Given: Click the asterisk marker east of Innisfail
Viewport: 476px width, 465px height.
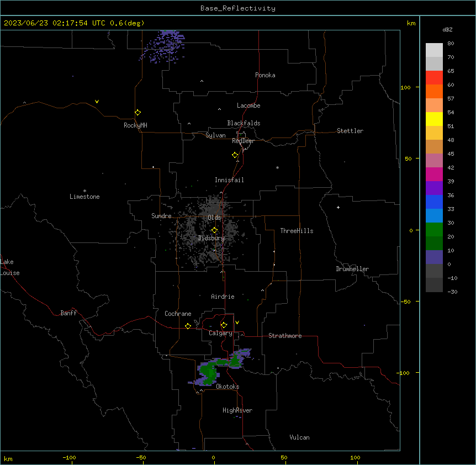Looking at the screenshot, I should (277, 167).
